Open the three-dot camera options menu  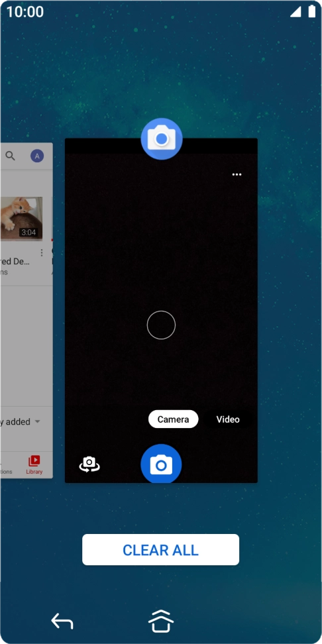coord(237,174)
